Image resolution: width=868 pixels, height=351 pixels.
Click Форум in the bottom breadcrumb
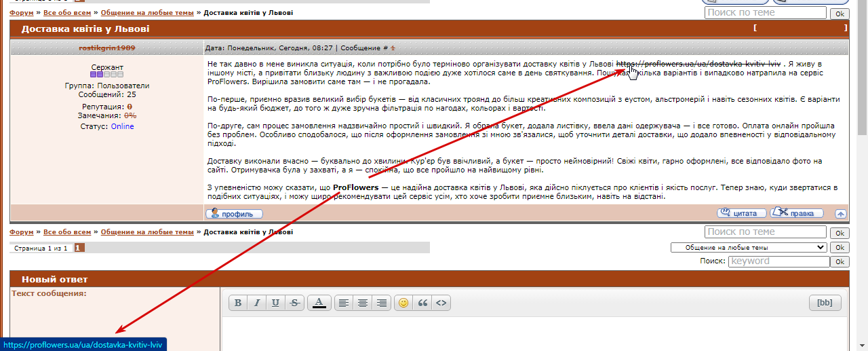pyautogui.click(x=22, y=232)
